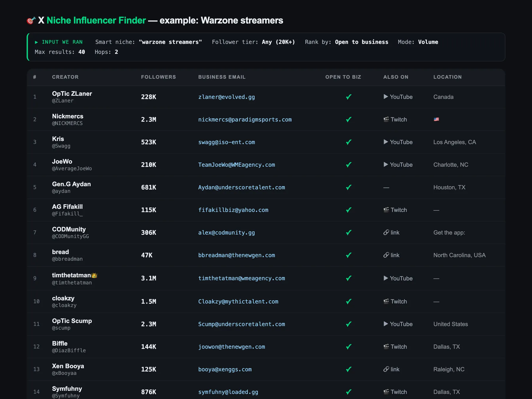The image size is (532, 399).
Task: Click the Follower tier Any (20K+) value
Action: click(278, 42)
